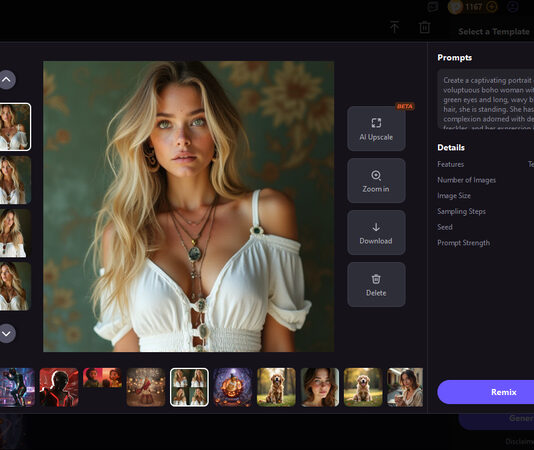Select the third side thumbnail portrait
Image resolution: width=534 pixels, height=450 pixels.
click(15, 233)
